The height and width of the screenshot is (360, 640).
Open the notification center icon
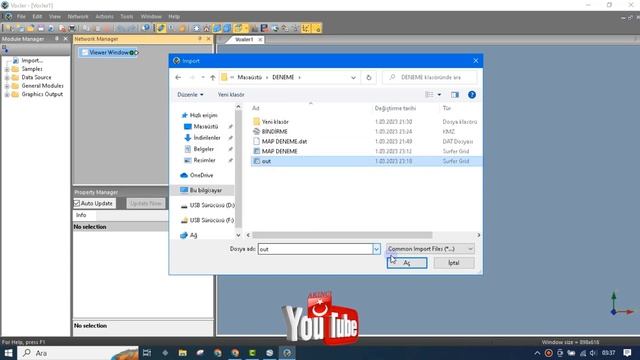627,353
